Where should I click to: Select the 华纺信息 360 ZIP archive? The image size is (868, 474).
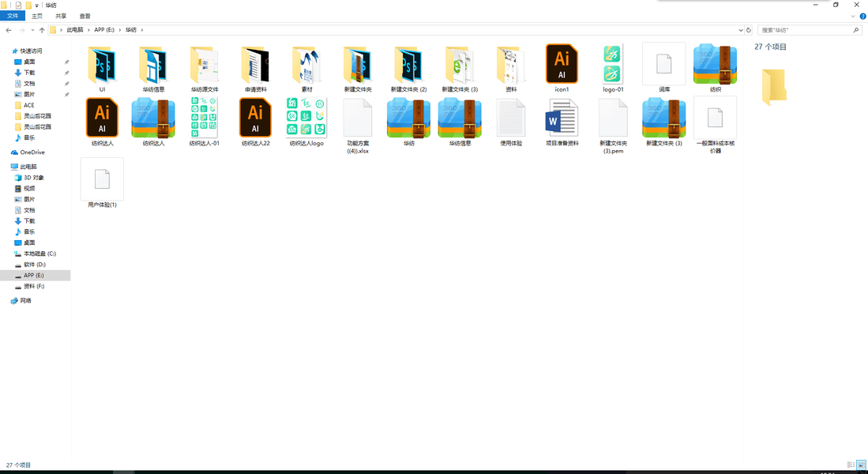click(x=460, y=118)
